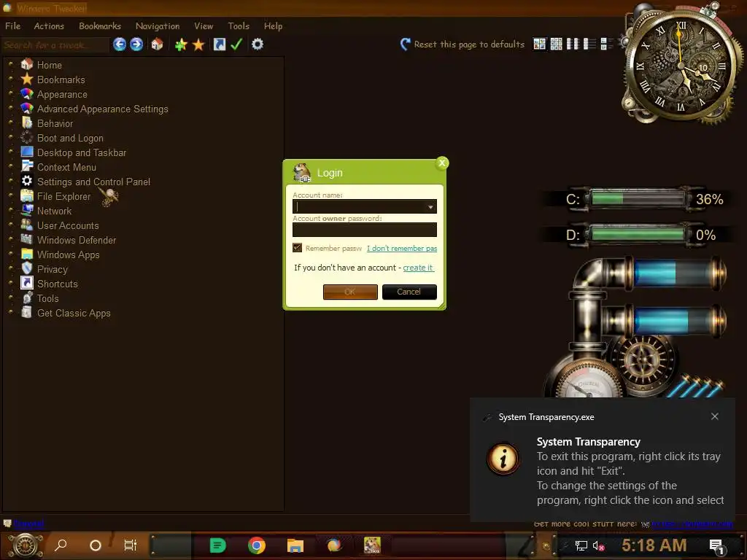Expand the Appearance tree node
Image resolution: width=747 pixels, height=560 pixels.
click(11, 93)
